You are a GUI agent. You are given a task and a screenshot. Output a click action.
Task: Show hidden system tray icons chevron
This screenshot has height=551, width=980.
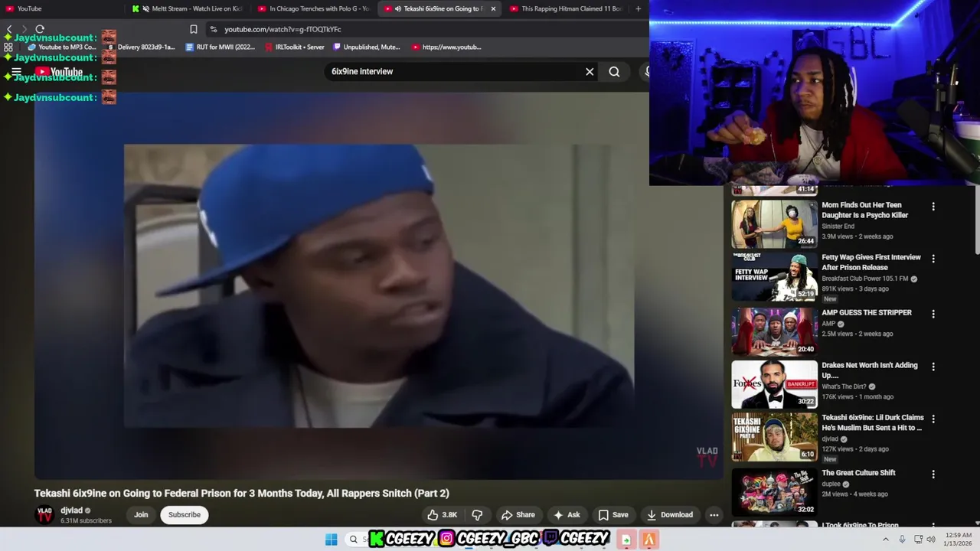tap(886, 540)
